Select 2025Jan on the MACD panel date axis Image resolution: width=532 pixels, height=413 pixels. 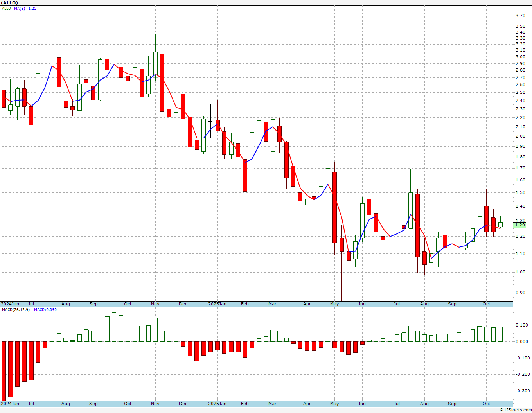pos(217,404)
